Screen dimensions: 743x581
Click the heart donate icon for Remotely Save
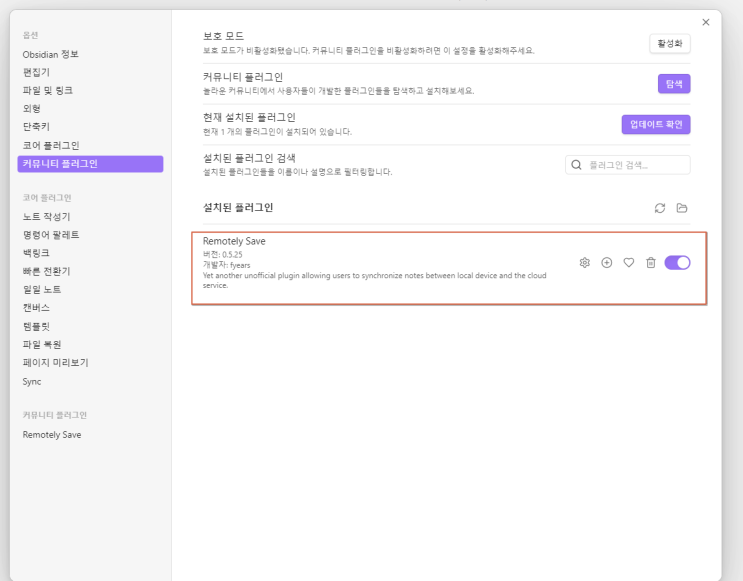point(629,263)
